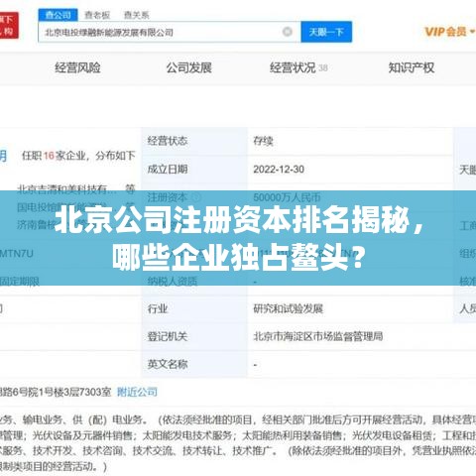Open the 北京吉清和美科技 company link
This screenshot has height=476, width=476.
pos(67,189)
